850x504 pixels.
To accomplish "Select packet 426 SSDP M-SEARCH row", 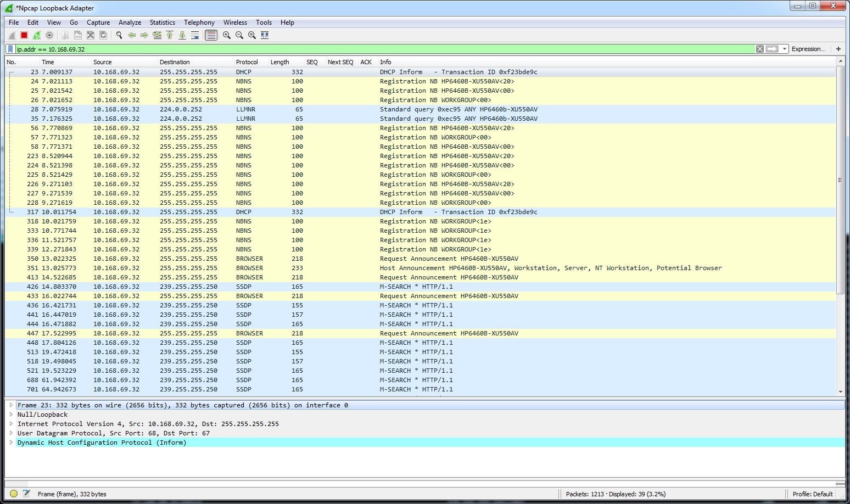I will coord(421,287).
